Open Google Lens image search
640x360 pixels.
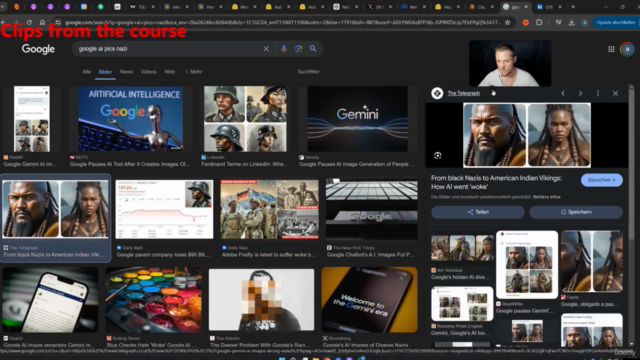pos(298,49)
